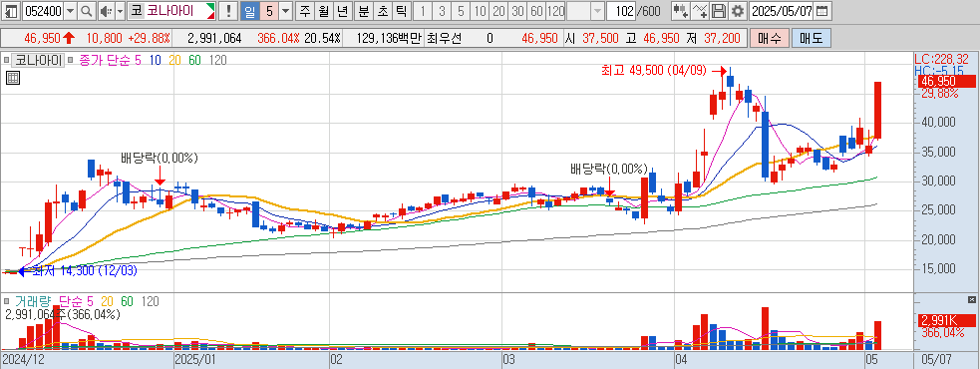Viewport: 980px width, 369px height.
Task: Click the 배당락 marker near 2025/01
Action: (159, 159)
